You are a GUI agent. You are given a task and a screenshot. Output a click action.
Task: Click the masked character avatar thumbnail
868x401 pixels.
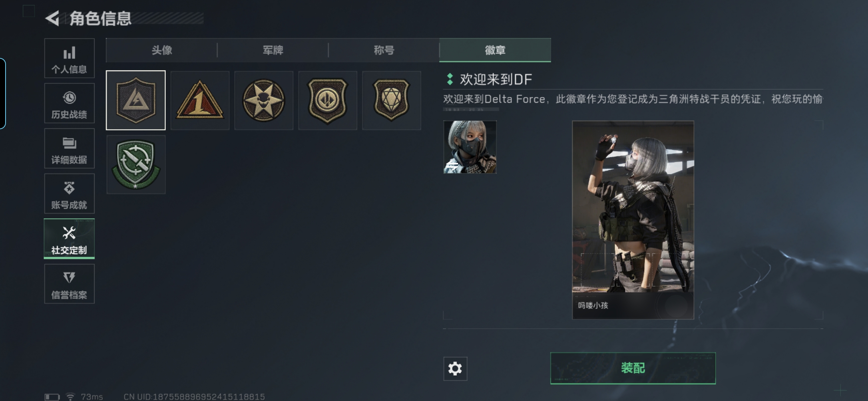[470, 147]
